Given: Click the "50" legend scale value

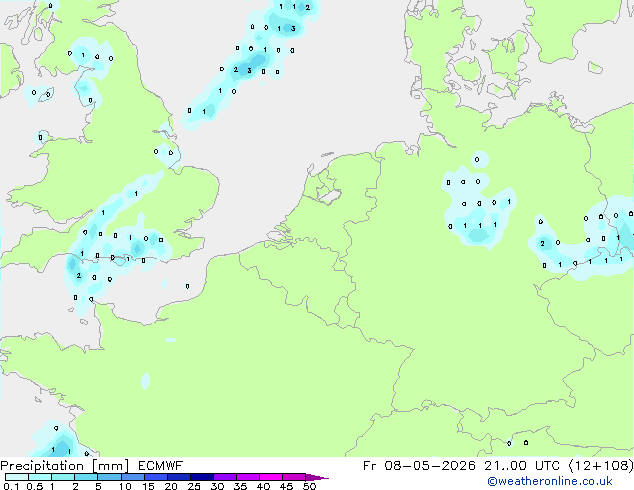Looking at the screenshot, I should [310, 486].
